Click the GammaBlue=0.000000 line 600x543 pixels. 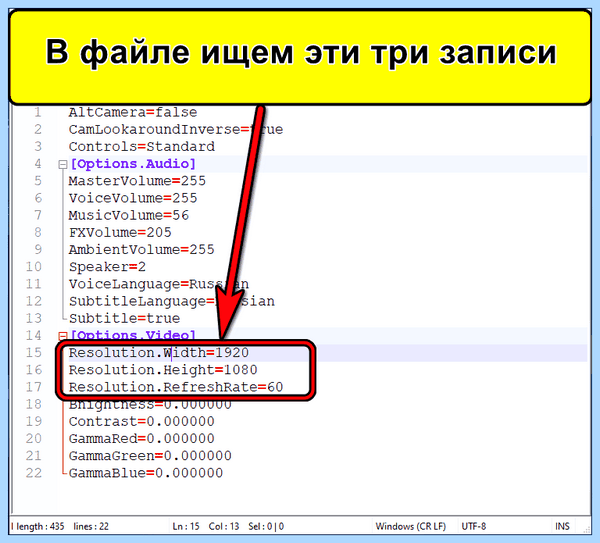(146, 473)
